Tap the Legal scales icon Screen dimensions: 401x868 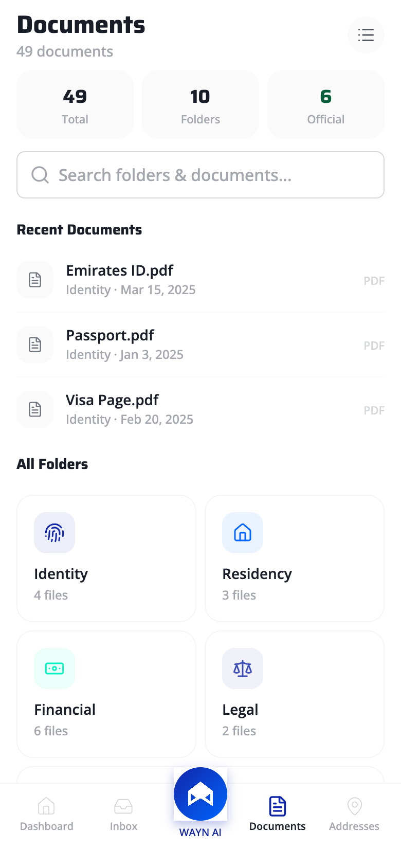click(x=243, y=668)
